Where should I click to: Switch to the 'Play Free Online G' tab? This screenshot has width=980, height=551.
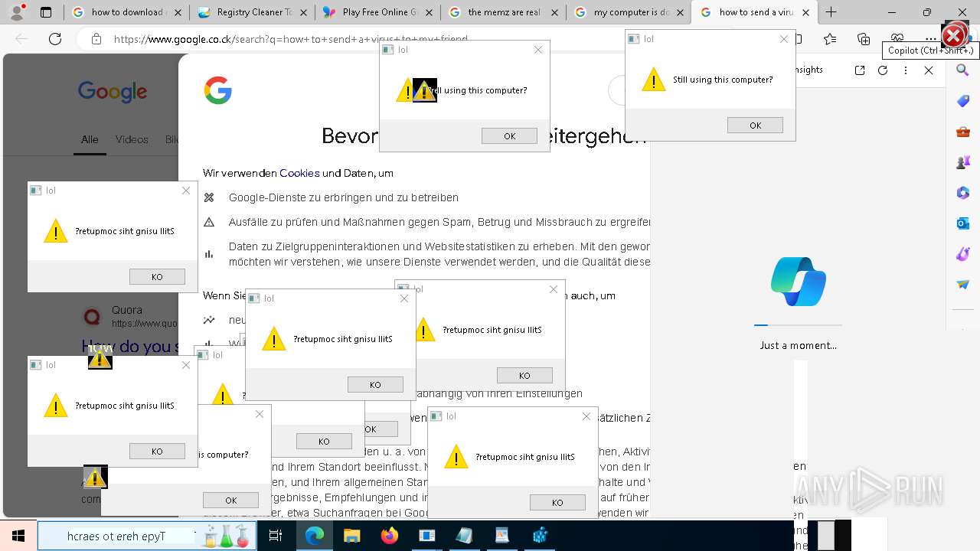[x=377, y=12]
